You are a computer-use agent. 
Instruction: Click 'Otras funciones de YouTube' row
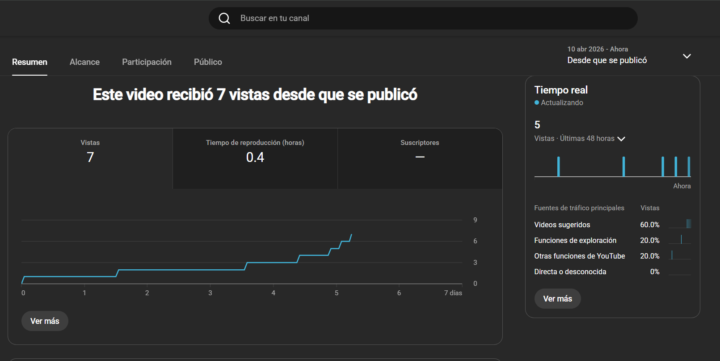click(x=612, y=256)
